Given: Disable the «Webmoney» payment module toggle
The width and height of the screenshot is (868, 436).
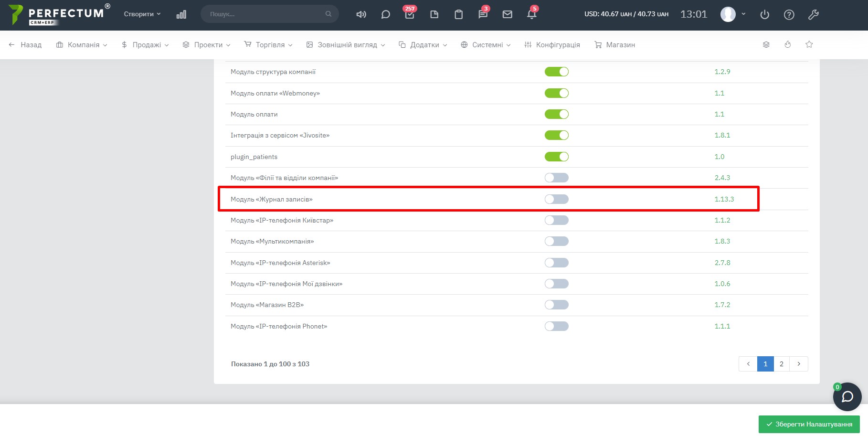Looking at the screenshot, I should [556, 93].
